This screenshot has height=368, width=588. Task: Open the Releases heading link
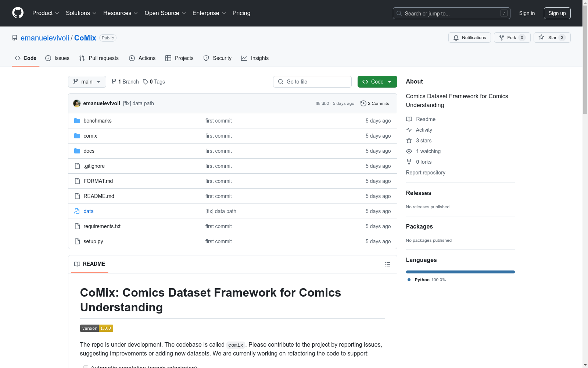419,193
